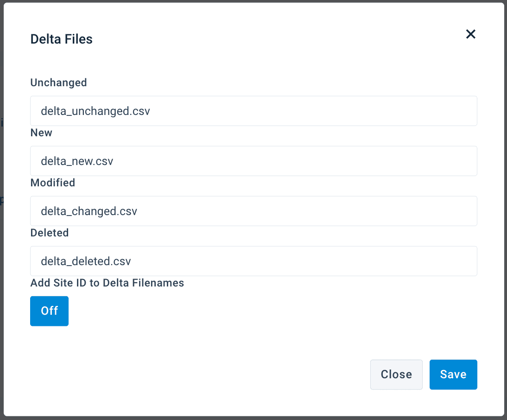507x420 pixels.
Task: Place cursor in the delta_changed.csv text
Action: click(89, 211)
